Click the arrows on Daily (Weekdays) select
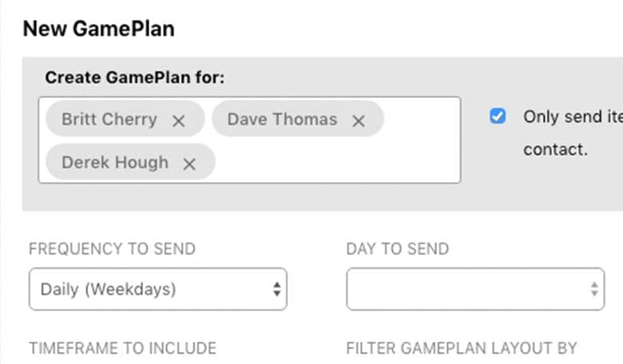This screenshot has height=364, width=623. [276, 289]
